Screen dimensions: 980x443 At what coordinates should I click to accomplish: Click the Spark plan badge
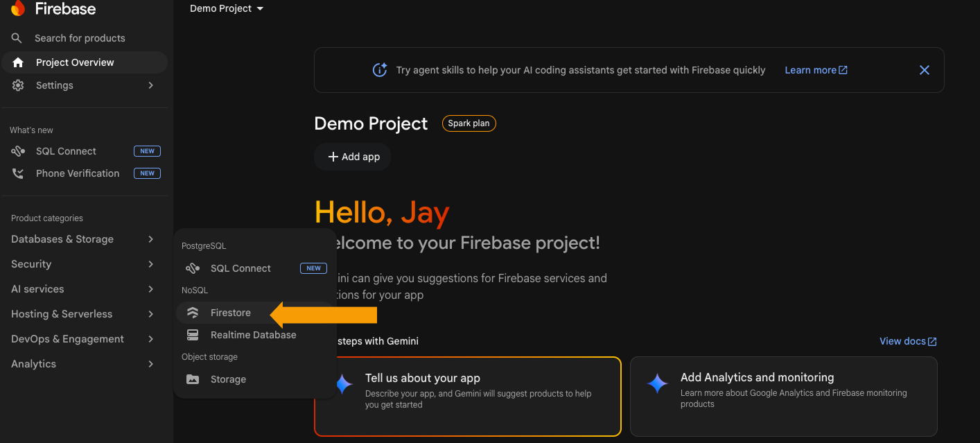click(x=469, y=123)
